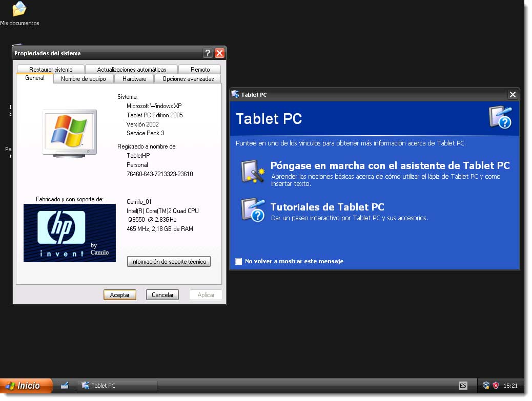Screen dimensions: 532x401
Task: Click the Tablet PC tutorials icon
Action: coord(253,210)
